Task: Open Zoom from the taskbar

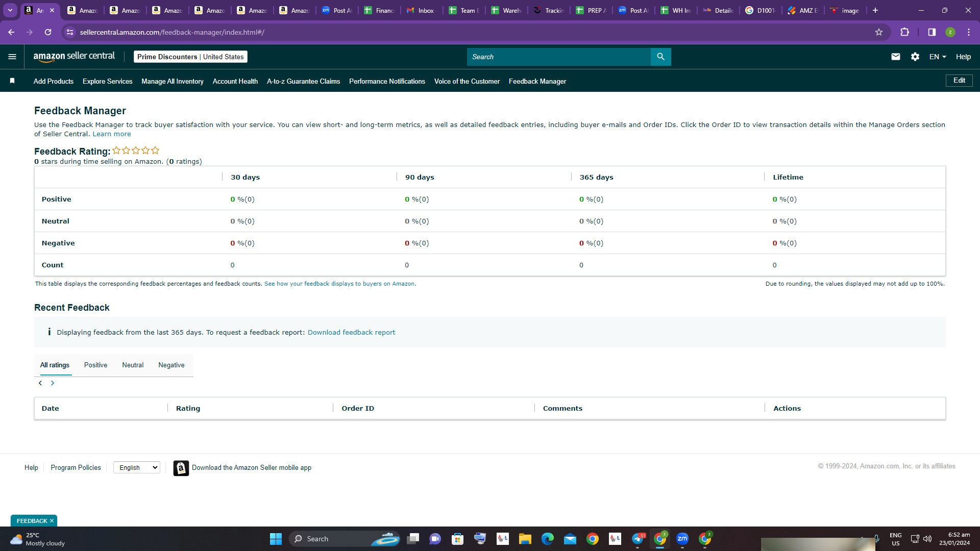Action: pos(682,539)
